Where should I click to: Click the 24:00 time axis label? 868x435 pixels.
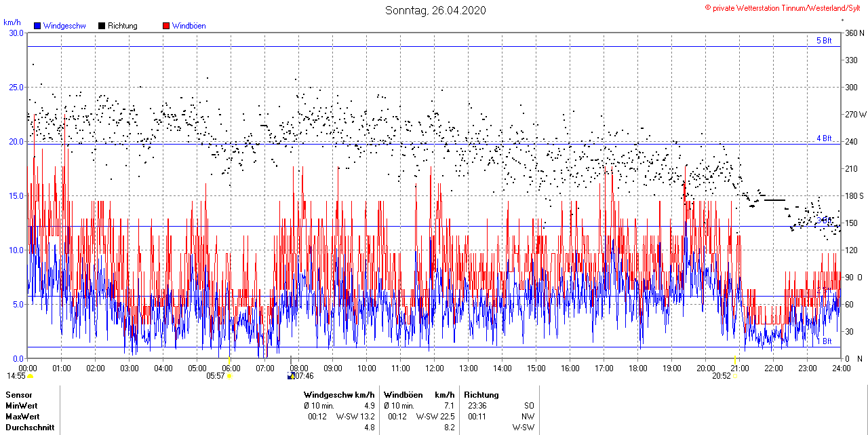[842, 368]
